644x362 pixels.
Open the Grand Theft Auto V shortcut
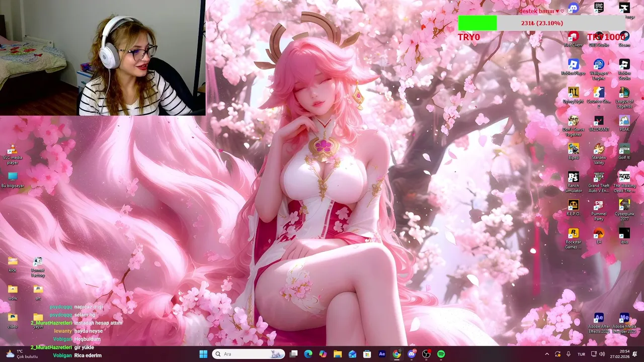pyautogui.click(x=599, y=183)
